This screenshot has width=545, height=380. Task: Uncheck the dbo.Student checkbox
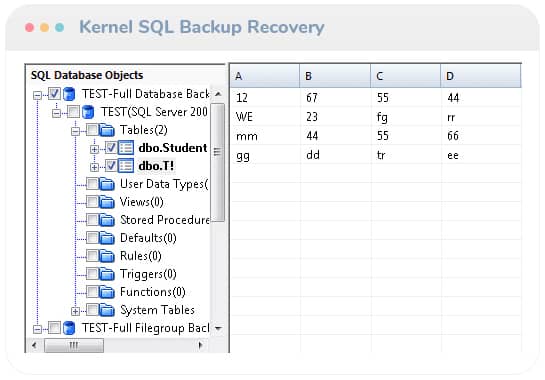111,147
